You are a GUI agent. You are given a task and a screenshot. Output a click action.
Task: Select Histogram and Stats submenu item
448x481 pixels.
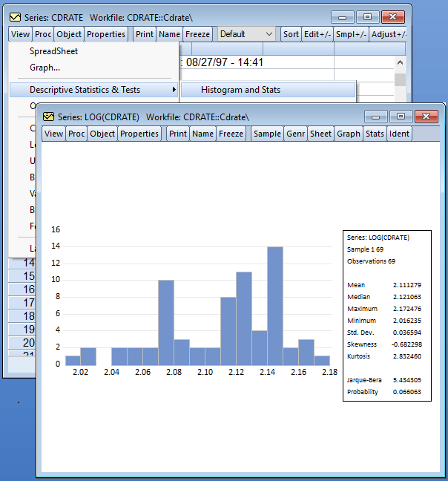(240, 90)
